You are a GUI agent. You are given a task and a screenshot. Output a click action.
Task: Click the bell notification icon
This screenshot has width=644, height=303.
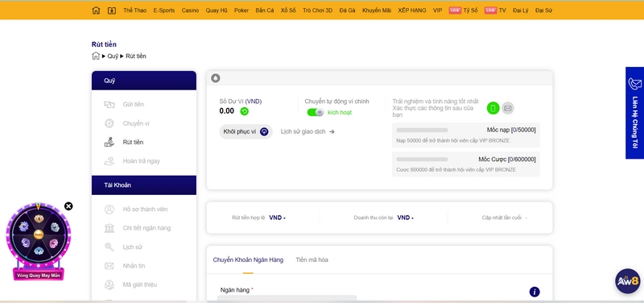216,78
